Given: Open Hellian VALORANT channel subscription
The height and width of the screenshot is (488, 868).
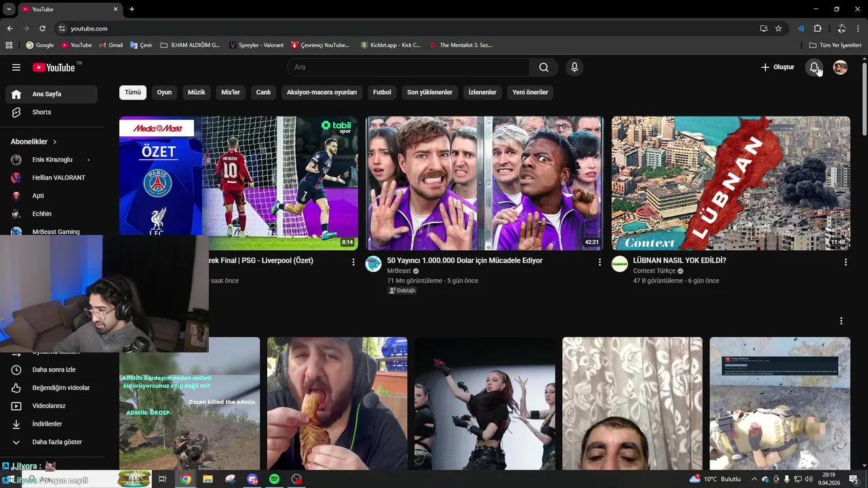Looking at the screenshot, I should (52, 178).
